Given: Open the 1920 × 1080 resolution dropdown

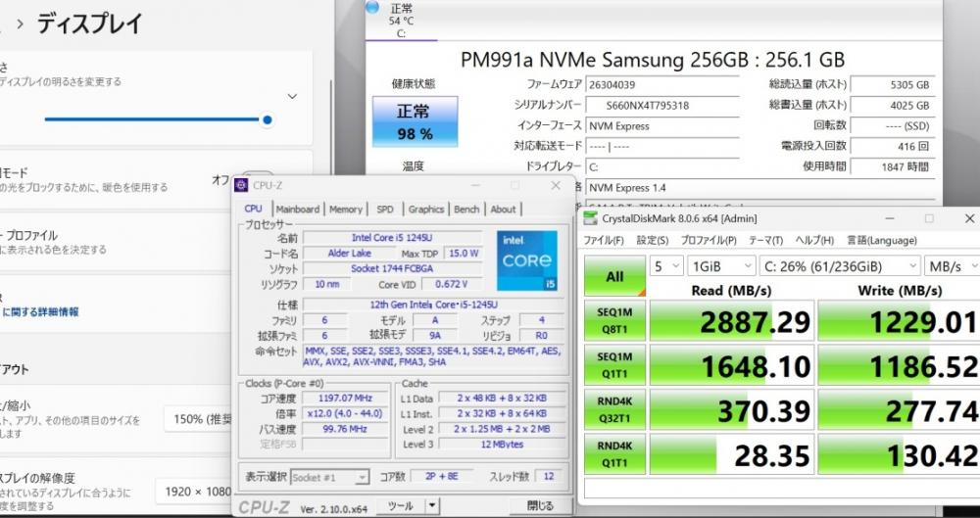Looking at the screenshot, I should [194, 492].
